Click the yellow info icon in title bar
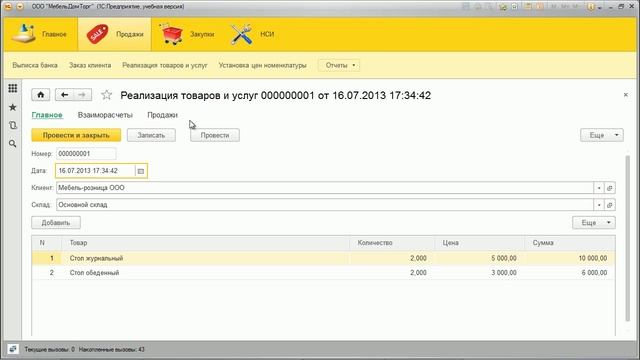The height and width of the screenshot is (360, 640). pyautogui.click(x=591, y=7)
